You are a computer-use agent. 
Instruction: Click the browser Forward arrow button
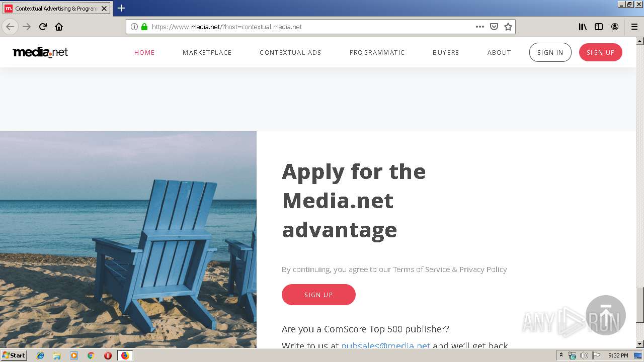pyautogui.click(x=27, y=27)
